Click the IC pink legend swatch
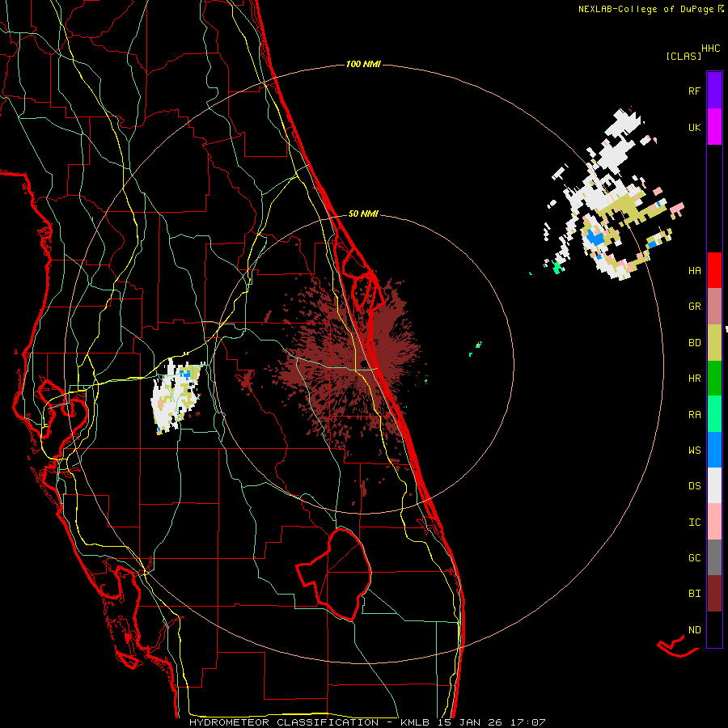This screenshot has width=728, height=728. click(x=714, y=522)
